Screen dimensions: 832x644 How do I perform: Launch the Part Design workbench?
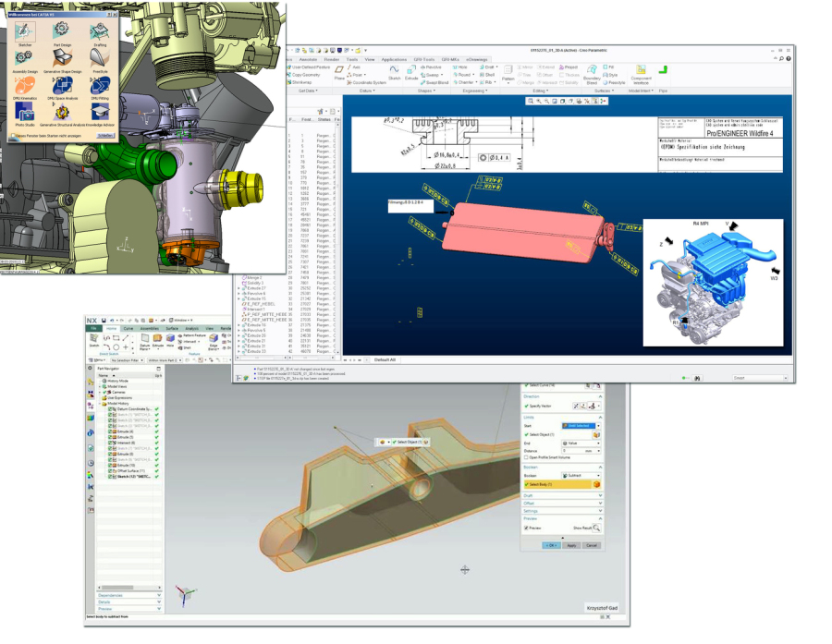tap(61, 30)
